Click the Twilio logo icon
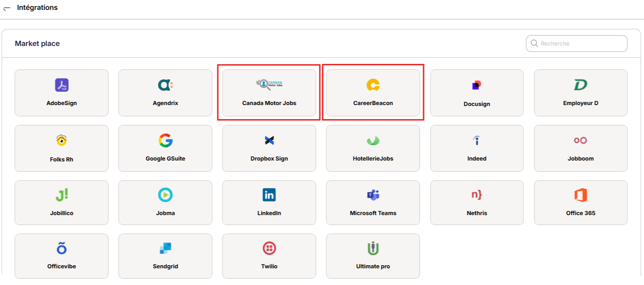The width and height of the screenshot is (644, 285). [269, 248]
